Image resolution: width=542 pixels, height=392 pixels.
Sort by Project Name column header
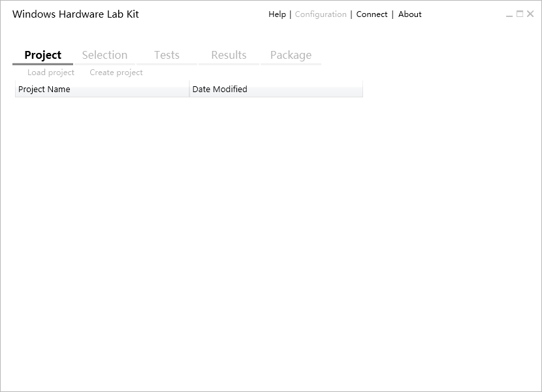pos(103,90)
